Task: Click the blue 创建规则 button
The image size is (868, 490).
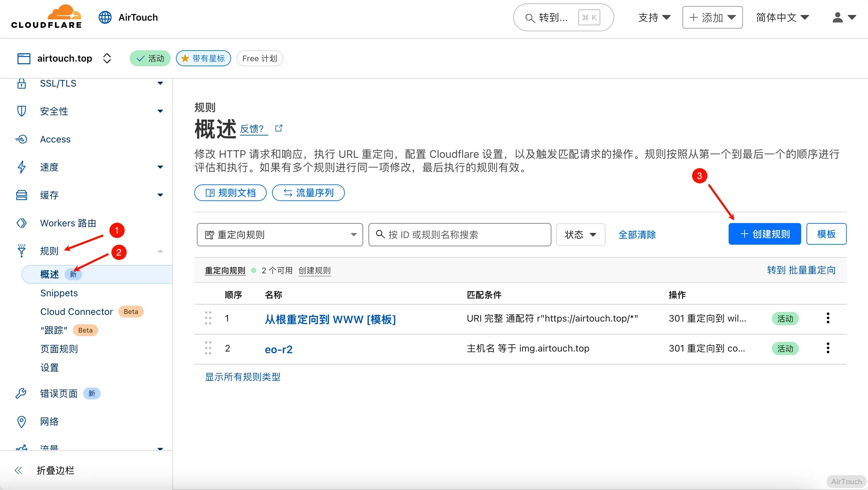Action: click(764, 234)
